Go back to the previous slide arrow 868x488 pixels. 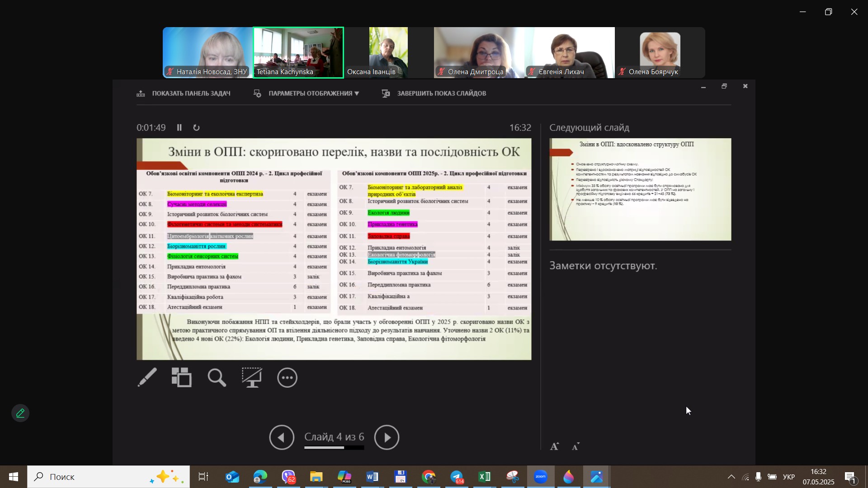pos(282,437)
